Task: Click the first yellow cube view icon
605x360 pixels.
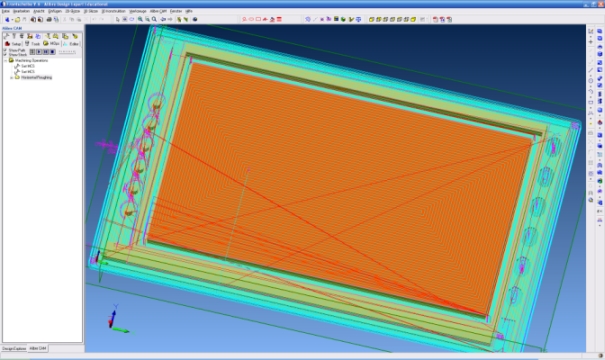Action: click(372, 19)
